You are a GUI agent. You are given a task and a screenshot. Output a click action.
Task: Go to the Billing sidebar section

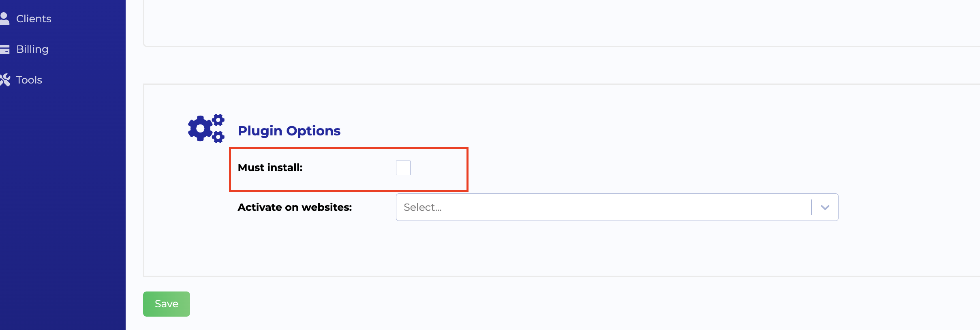click(32, 49)
